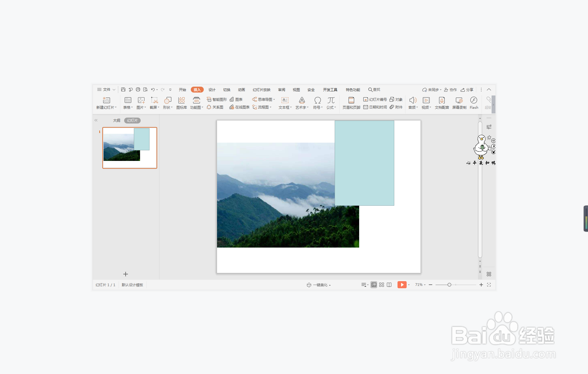Insert Date and Time (日期和时间)
Screen dimensions: 588x374
375,107
